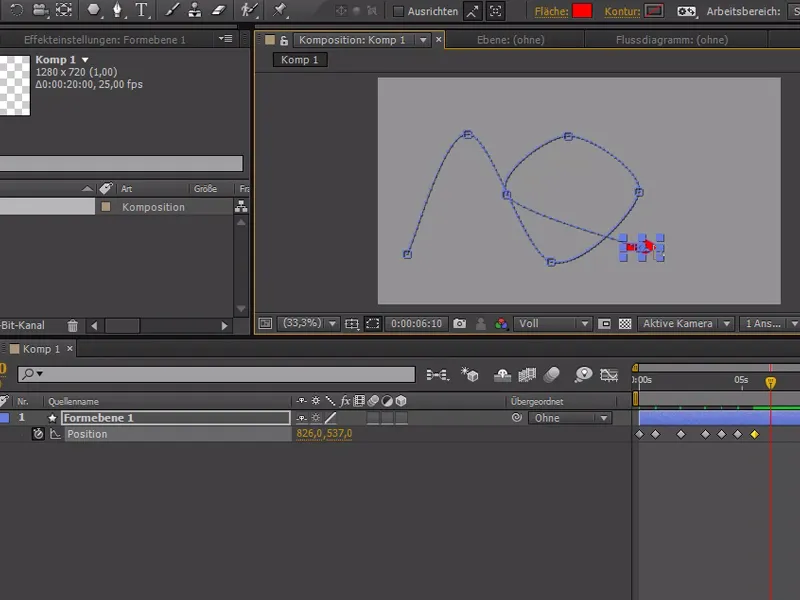Open the 33,3% magnification dropdown
800x600 pixels.
point(308,323)
